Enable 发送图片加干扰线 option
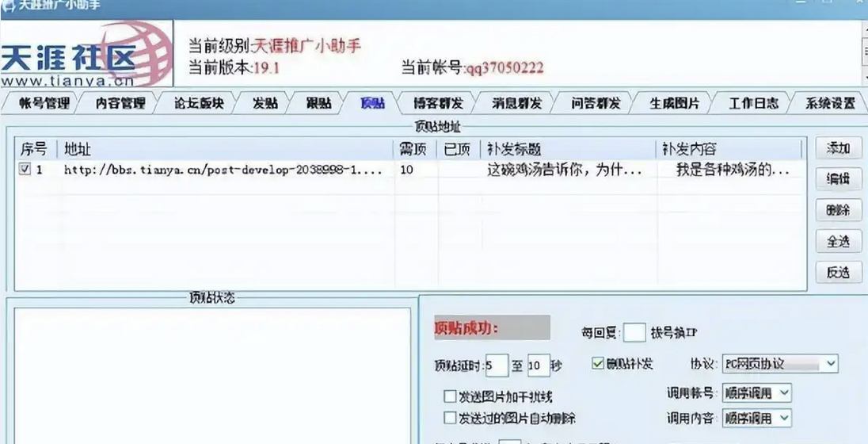The image size is (868, 444). [x=450, y=396]
